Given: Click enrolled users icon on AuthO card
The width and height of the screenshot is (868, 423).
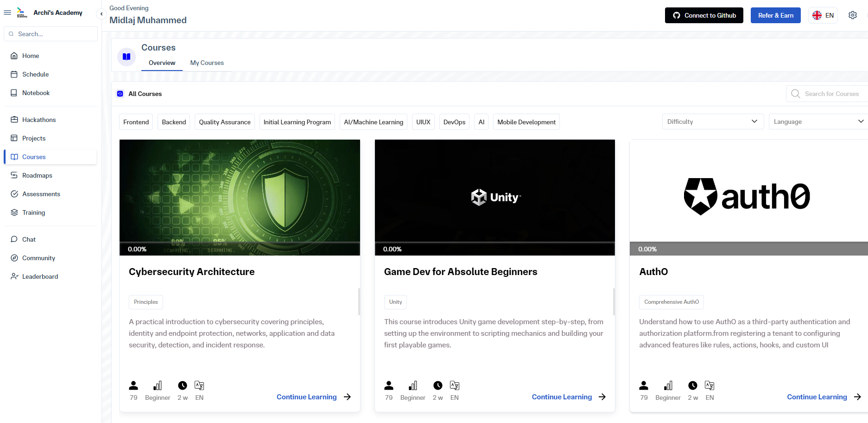Looking at the screenshot, I should click(x=644, y=385).
